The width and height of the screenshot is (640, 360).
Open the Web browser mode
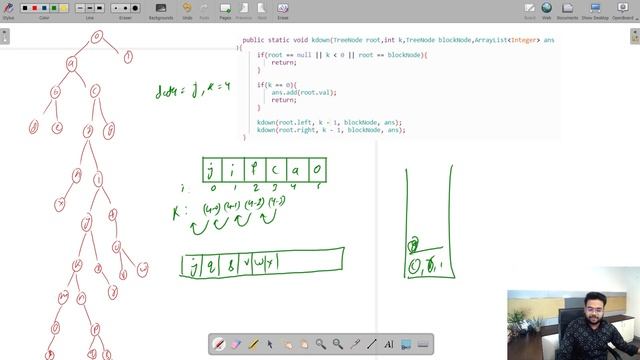click(547, 11)
